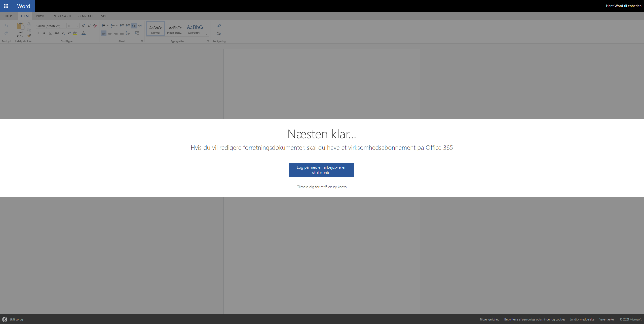
Task: Click the increase indent icon
Action: (x=128, y=26)
